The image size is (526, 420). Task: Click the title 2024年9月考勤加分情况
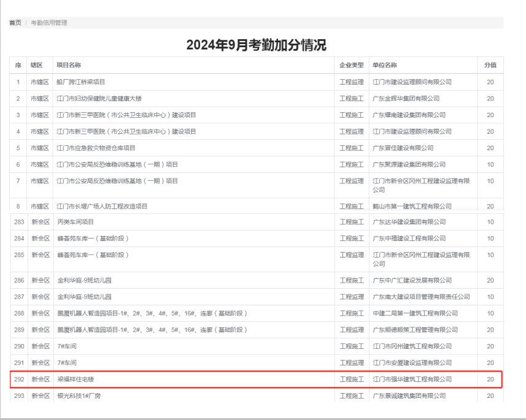coord(257,45)
